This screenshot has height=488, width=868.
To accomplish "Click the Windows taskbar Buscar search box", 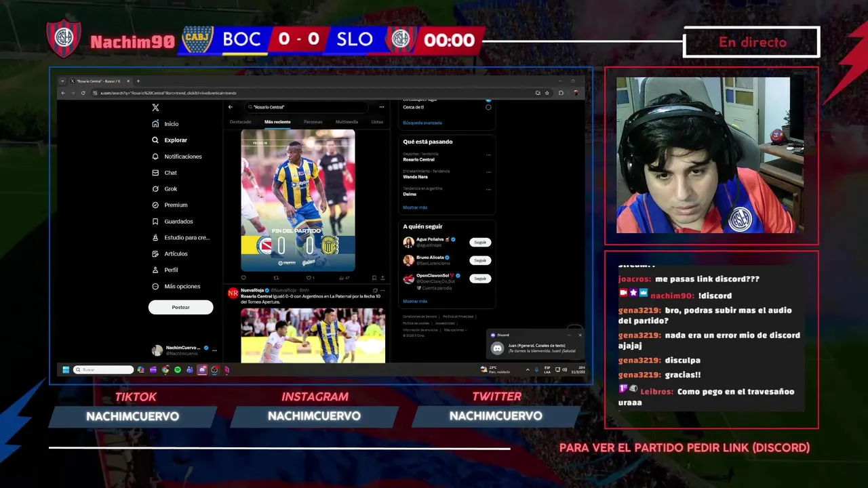I will [x=103, y=369].
